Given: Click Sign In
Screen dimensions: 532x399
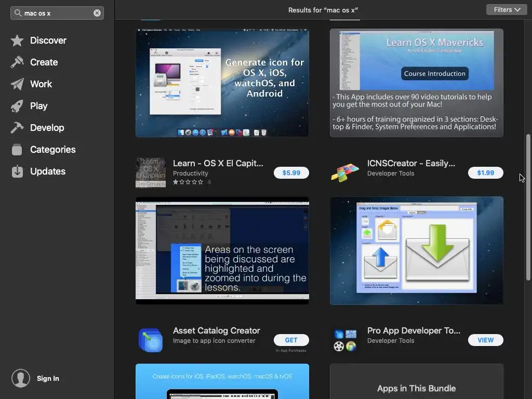Looking at the screenshot, I should (48, 378).
